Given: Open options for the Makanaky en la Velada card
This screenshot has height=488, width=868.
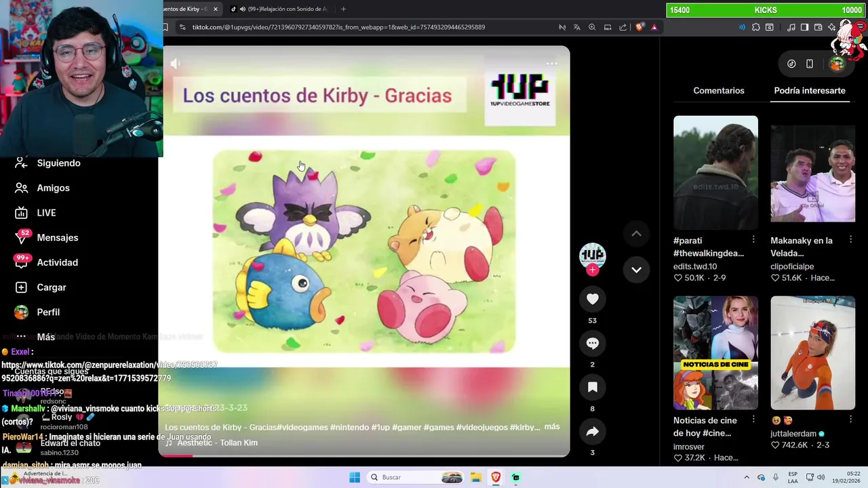Looking at the screenshot, I should [850, 239].
